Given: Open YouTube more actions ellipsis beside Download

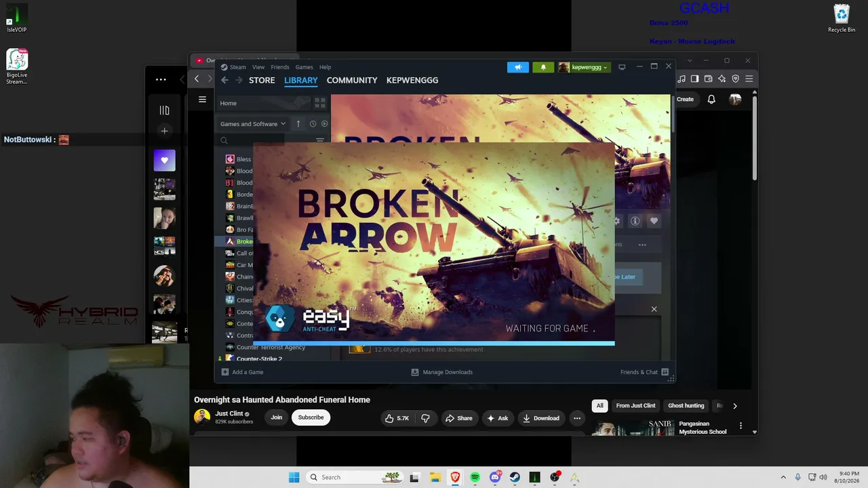Looking at the screenshot, I should (x=577, y=418).
